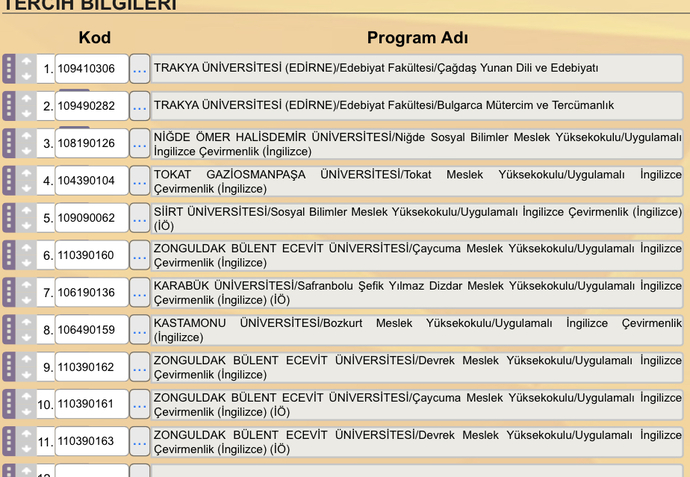Click the up arrow on row 11 (110390163)
Screen dimensions: 690x477
pos(26,434)
